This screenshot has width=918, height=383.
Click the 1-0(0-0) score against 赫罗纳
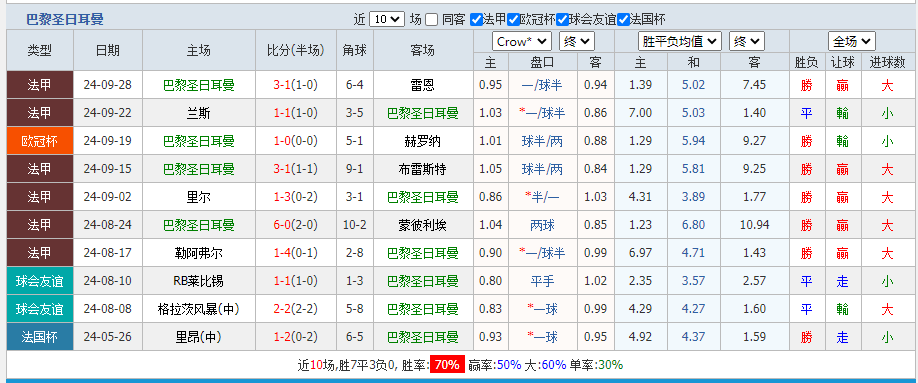point(296,141)
